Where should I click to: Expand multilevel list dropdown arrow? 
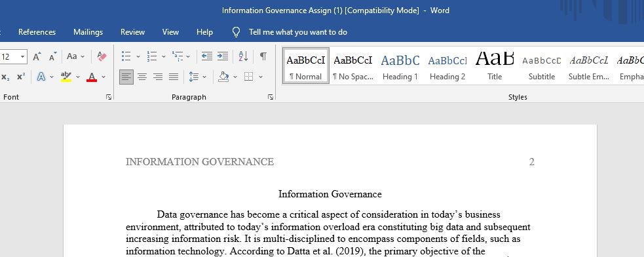188,56
